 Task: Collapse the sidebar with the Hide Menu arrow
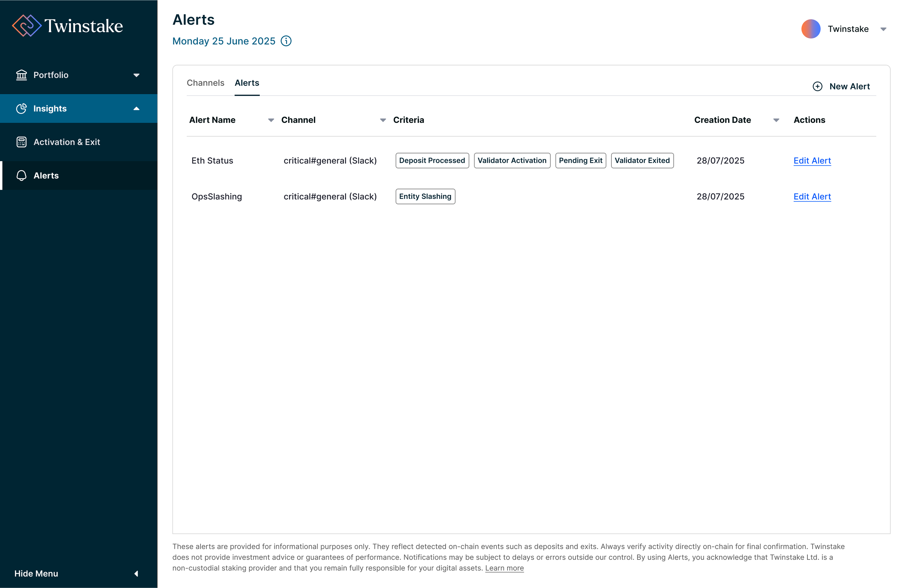point(136,574)
